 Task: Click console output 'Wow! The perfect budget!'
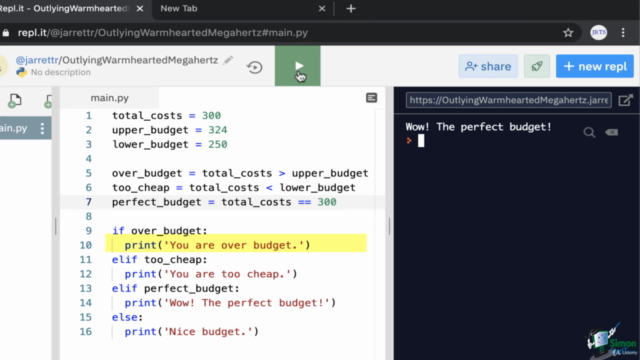click(x=478, y=127)
